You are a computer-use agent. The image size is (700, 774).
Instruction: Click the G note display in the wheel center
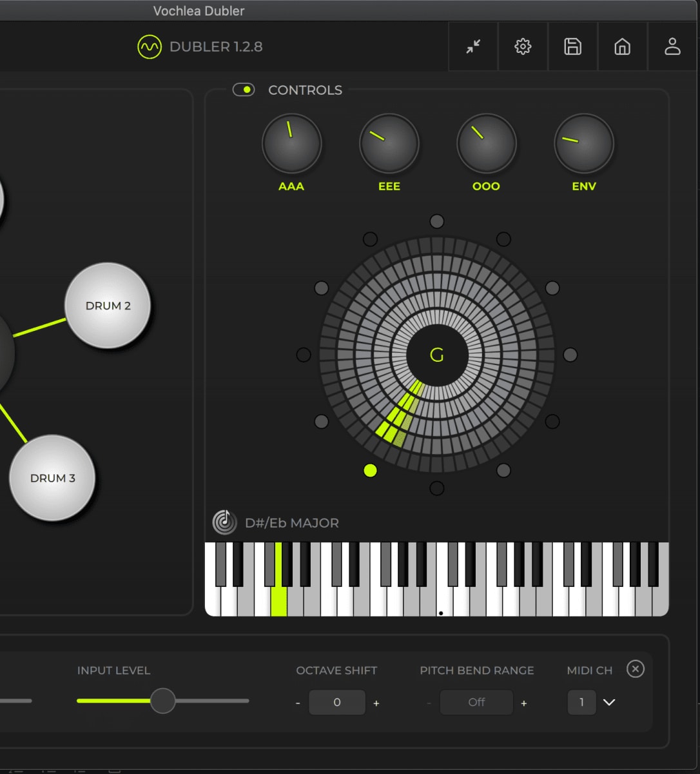437,355
